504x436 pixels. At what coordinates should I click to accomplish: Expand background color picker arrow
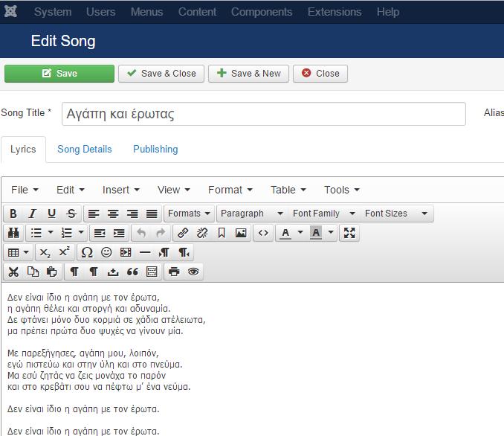[331, 232]
